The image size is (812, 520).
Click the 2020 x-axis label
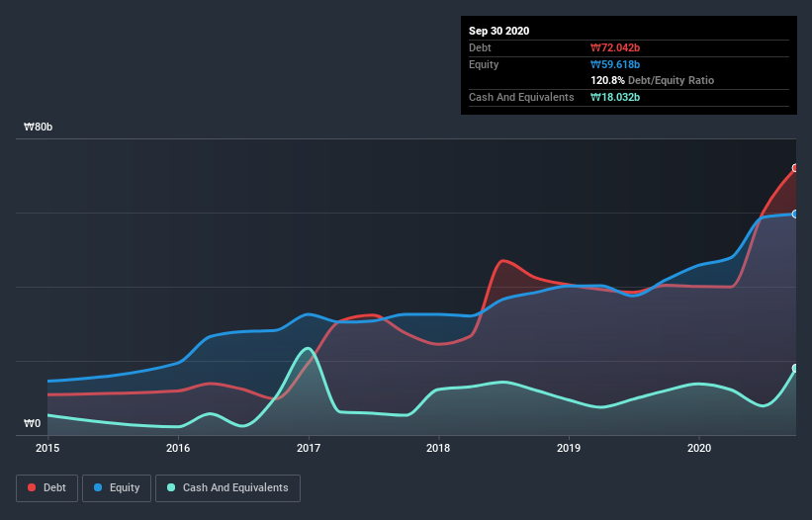point(699,448)
